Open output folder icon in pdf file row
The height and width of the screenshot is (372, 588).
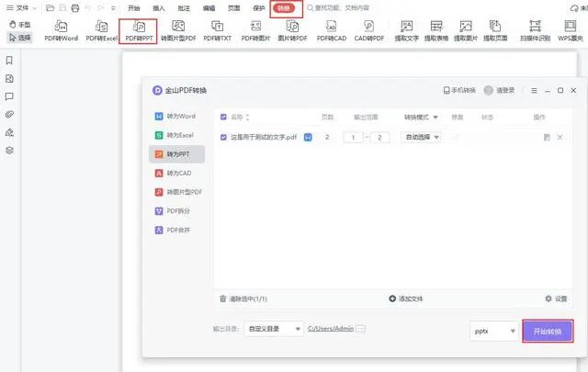547,137
